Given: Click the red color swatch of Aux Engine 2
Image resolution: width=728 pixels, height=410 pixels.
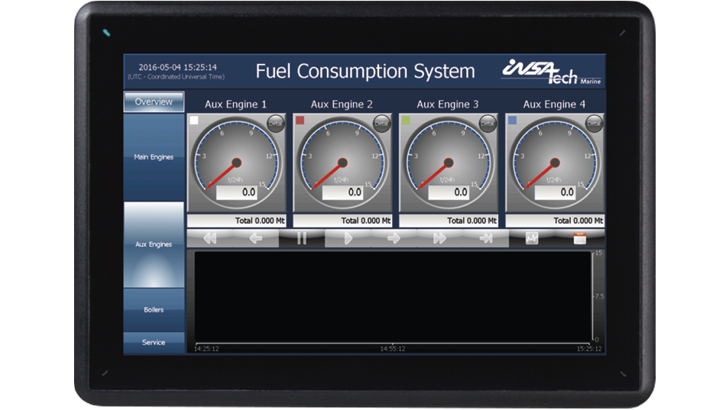Looking at the screenshot, I should (x=300, y=120).
